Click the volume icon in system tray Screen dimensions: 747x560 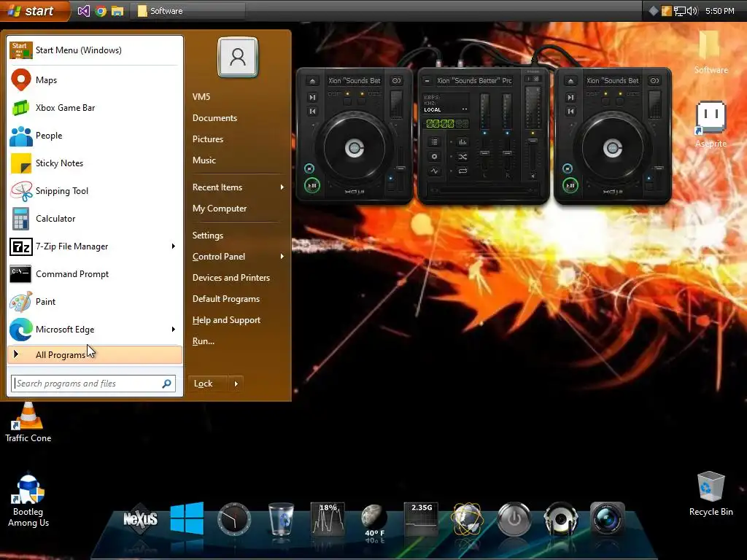[x=692, y=10]
